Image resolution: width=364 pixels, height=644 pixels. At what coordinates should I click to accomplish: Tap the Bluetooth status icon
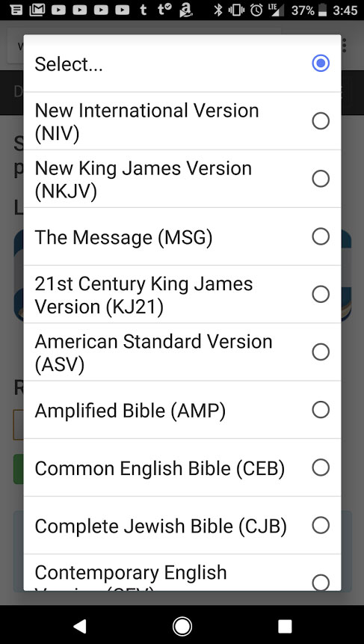coord(218,10)
